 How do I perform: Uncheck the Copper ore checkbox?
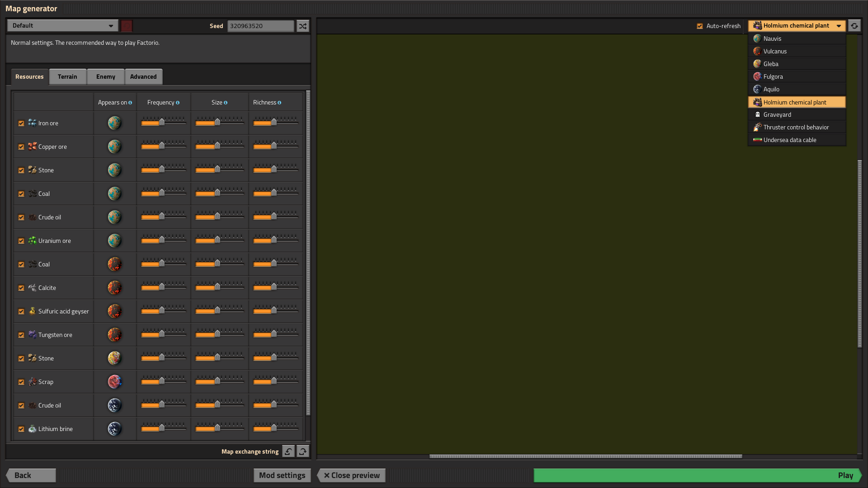tap(21, 147)
